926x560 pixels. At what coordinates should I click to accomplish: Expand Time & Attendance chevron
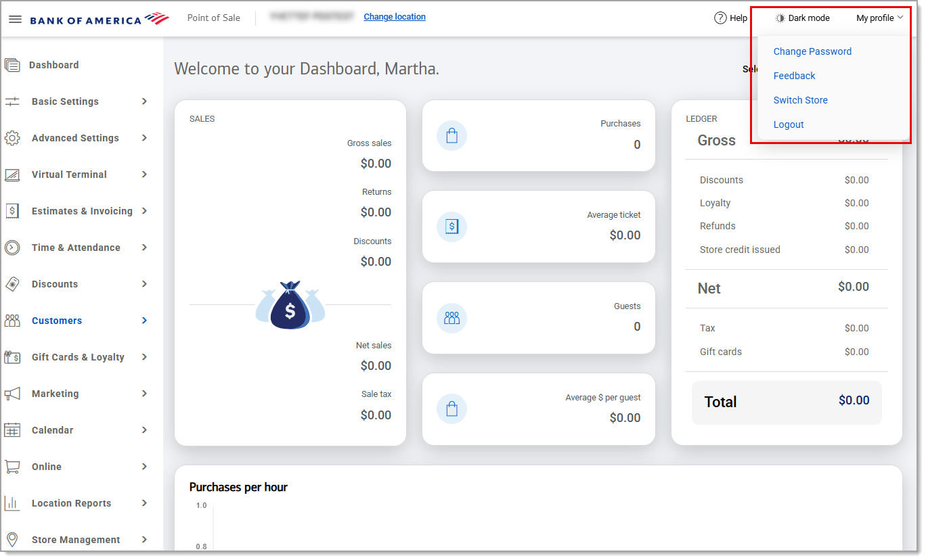144,248
